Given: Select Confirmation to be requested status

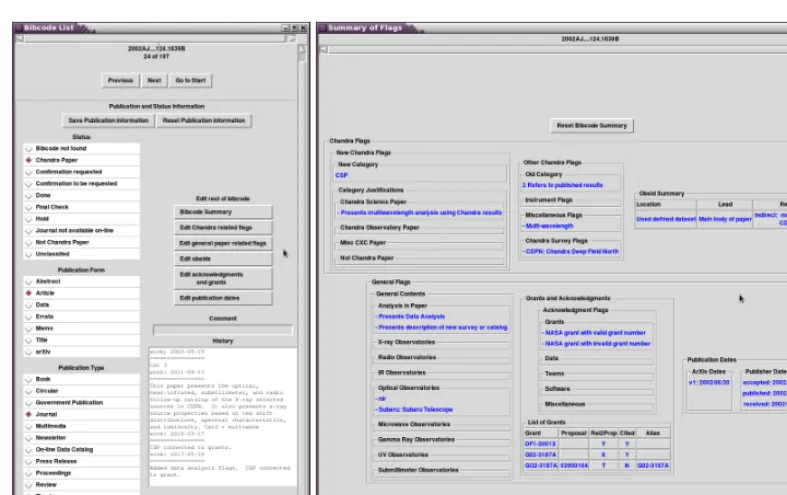Looking at the screenshot, I should [x=81, y=184].
